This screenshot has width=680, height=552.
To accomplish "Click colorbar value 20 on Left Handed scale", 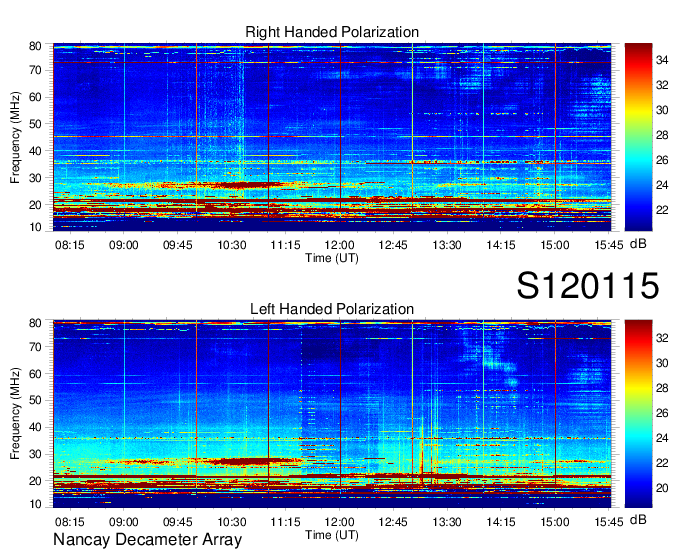I will click(662, 488).
